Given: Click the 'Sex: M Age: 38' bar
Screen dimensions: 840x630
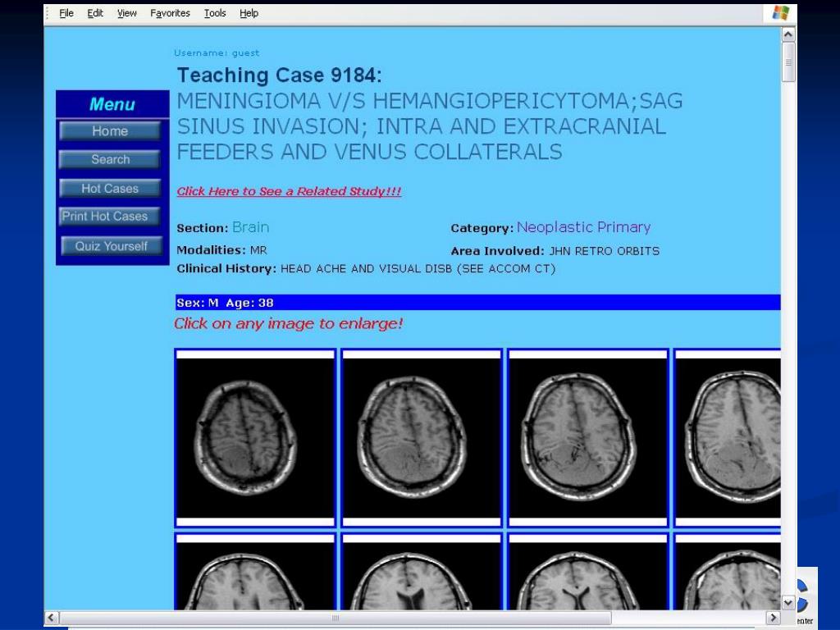Looking at the screenshot, I should pos(477,303).
